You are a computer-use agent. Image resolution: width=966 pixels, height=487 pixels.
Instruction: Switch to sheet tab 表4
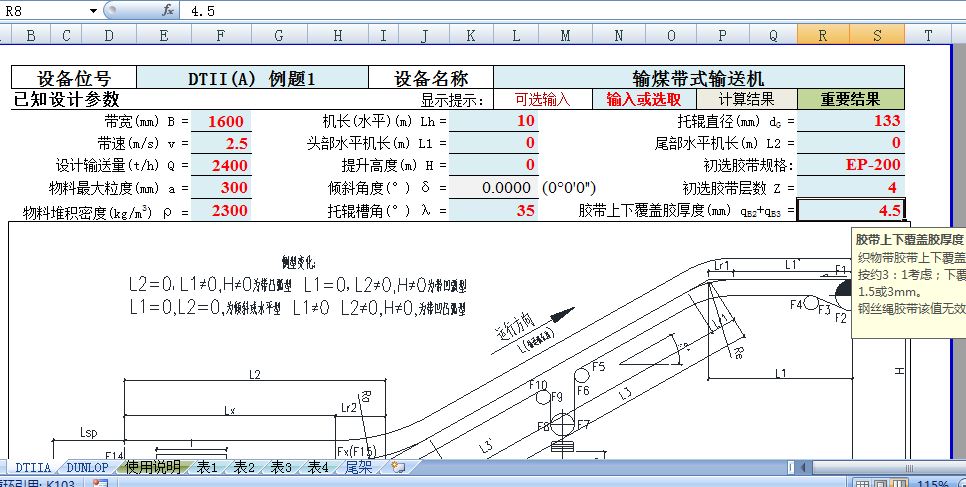pyautogui.click(x=318, y=467)
